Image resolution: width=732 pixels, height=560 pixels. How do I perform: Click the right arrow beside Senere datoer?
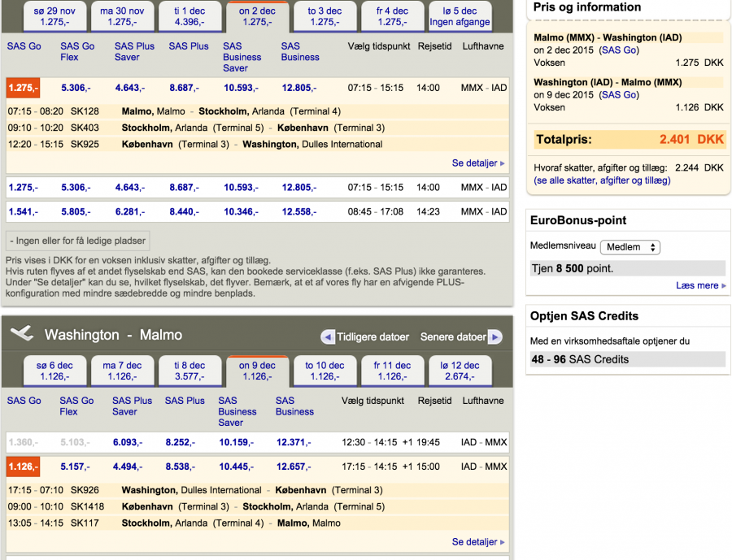(x=495, y=336)
